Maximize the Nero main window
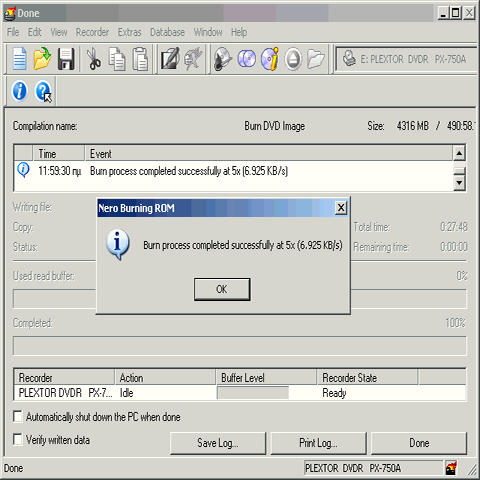This screenshot has width=480, height=480. click(455, 13)
